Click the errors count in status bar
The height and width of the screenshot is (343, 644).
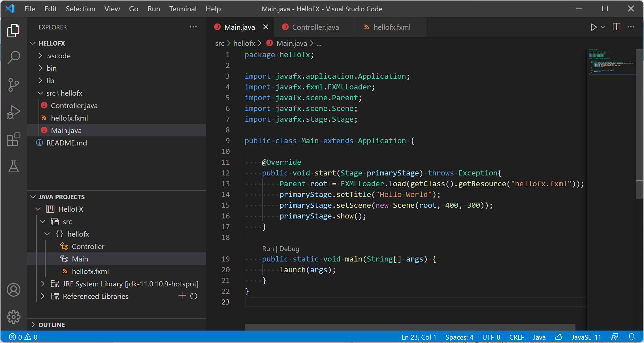tap(16, 337)
